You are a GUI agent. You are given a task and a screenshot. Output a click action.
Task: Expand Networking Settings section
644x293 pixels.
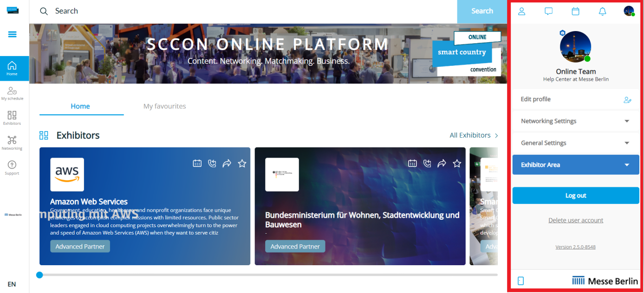(x=576, y=121)
